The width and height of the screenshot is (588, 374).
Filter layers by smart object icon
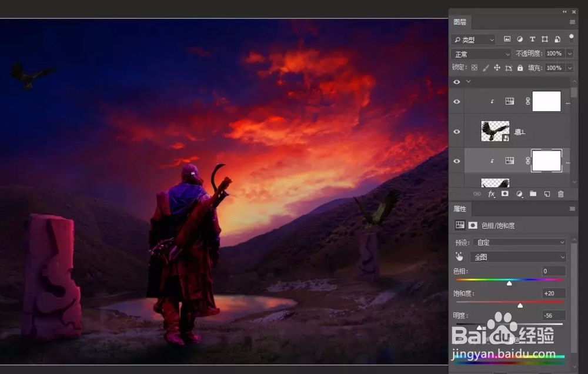tap(557, 39)
